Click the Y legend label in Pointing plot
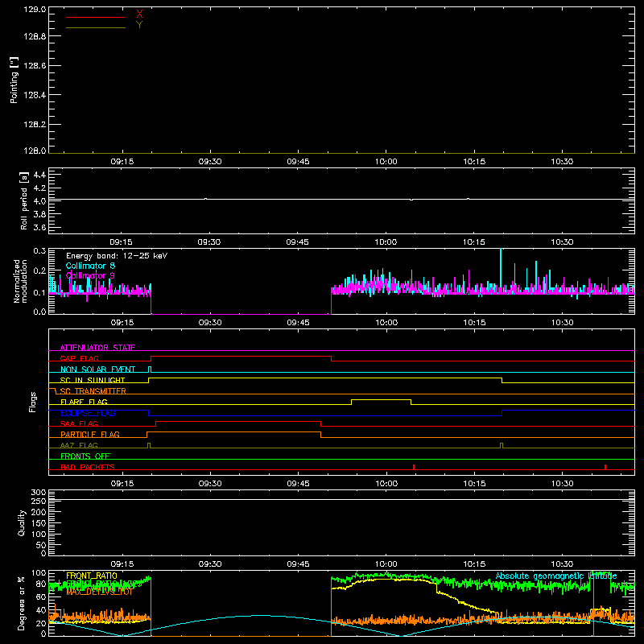This screenshot has width=644, height=644. [x=139, y=25]
